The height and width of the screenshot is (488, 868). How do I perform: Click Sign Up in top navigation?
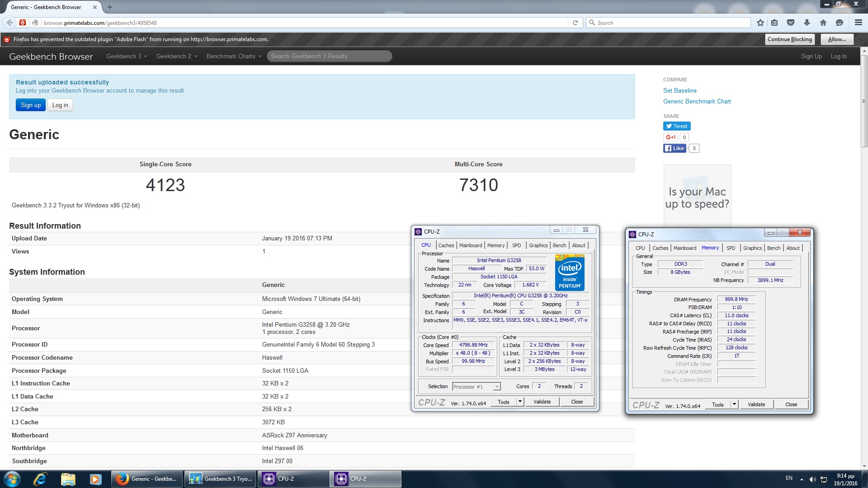(811, 56)
